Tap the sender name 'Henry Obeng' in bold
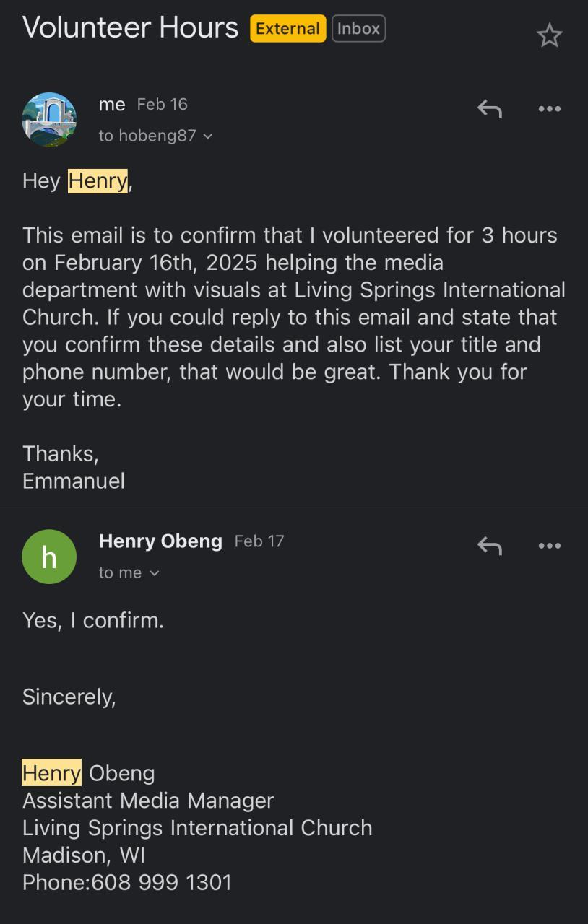 pos(160,541)
